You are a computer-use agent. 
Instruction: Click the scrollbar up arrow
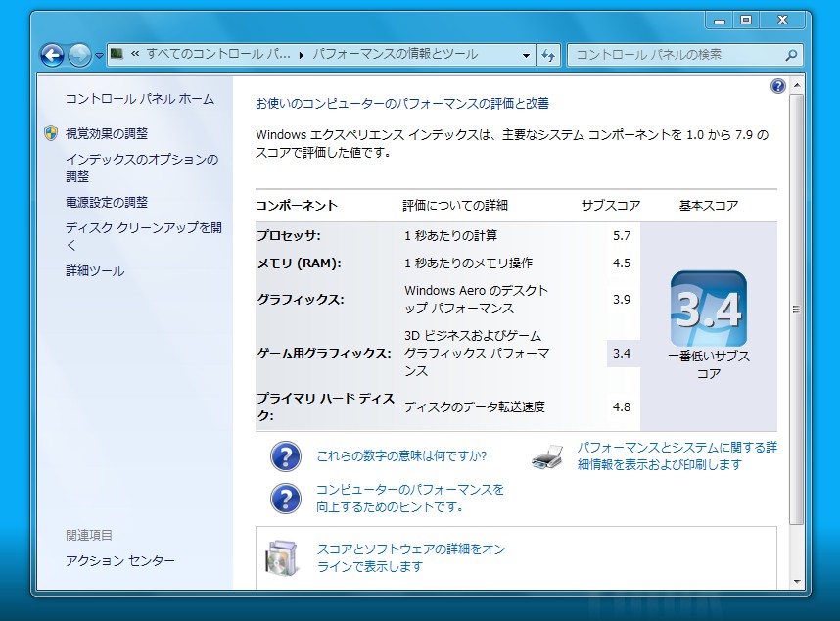tap(797, 86)
